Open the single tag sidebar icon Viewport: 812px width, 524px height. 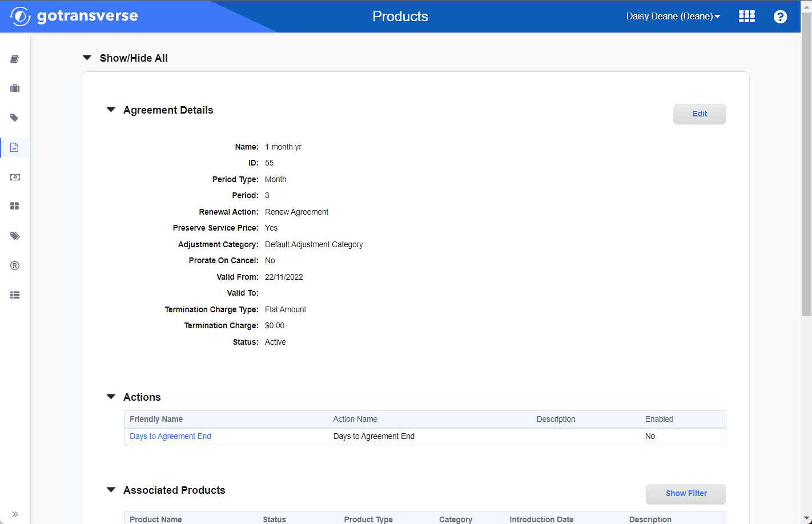15,118
